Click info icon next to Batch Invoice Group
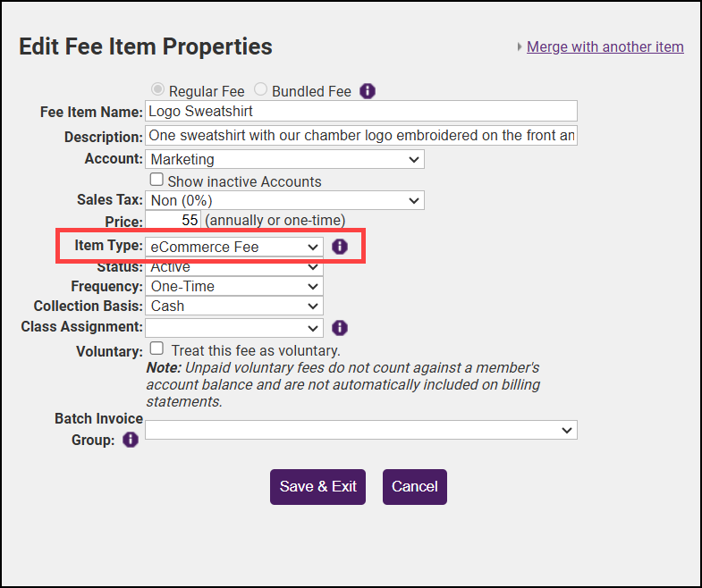 131,440
